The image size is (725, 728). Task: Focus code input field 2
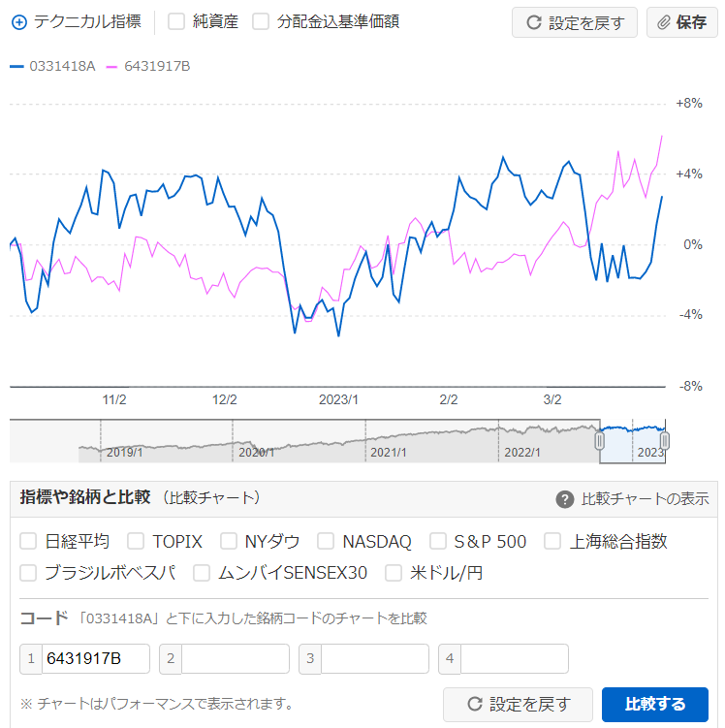[236, 658]
